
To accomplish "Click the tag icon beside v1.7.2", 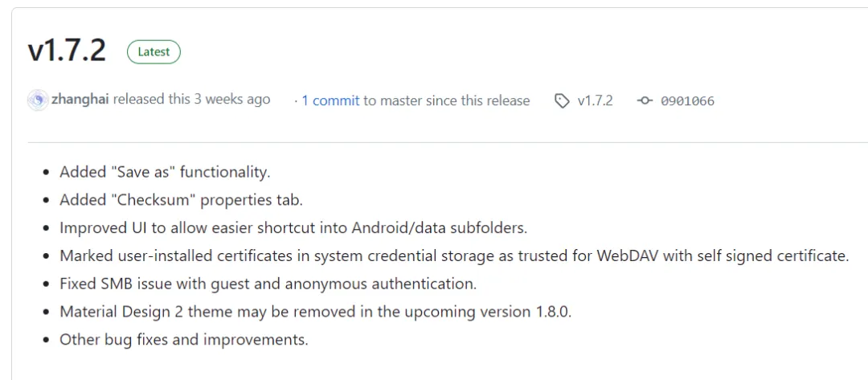I will pyautogui.click(x=562, y=100).
